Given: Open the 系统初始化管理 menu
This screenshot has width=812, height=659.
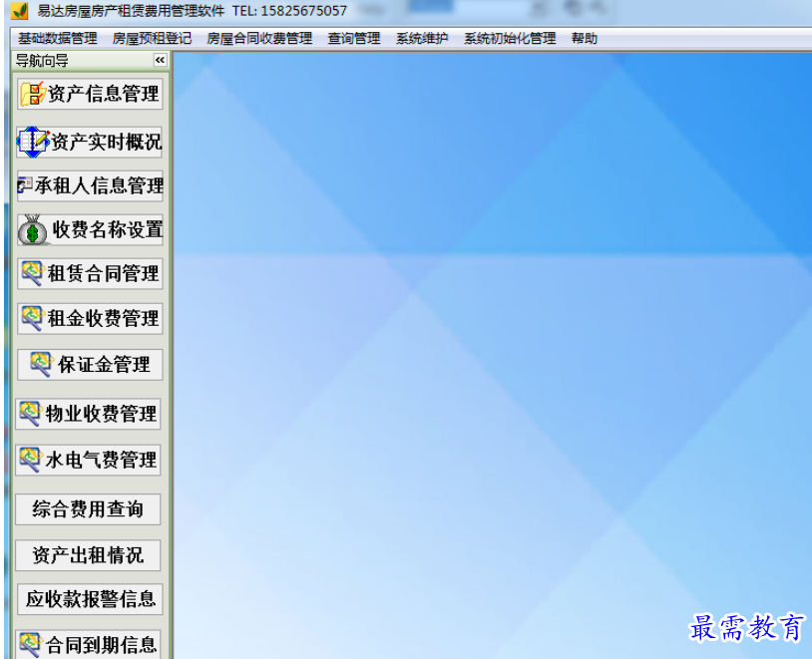Looking at the screenshot, I should pyautogui.click(x=510, y=38).
